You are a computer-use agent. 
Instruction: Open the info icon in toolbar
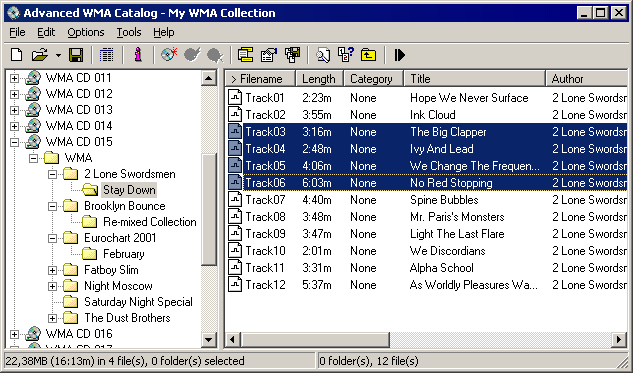click(138, 55)
